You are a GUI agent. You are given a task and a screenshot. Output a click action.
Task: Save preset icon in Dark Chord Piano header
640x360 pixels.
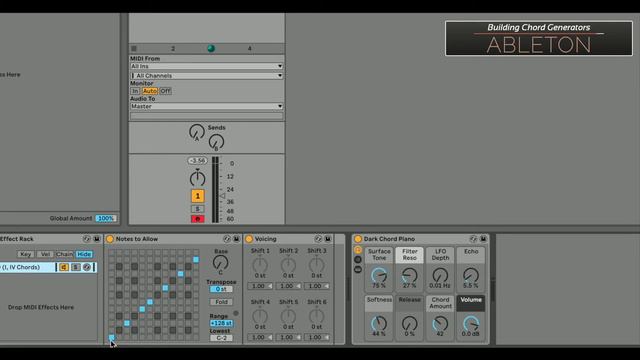483,239
